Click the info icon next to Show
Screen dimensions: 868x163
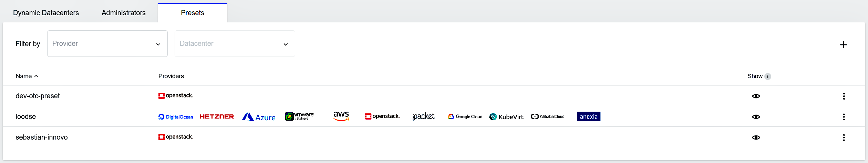point(768,77)
